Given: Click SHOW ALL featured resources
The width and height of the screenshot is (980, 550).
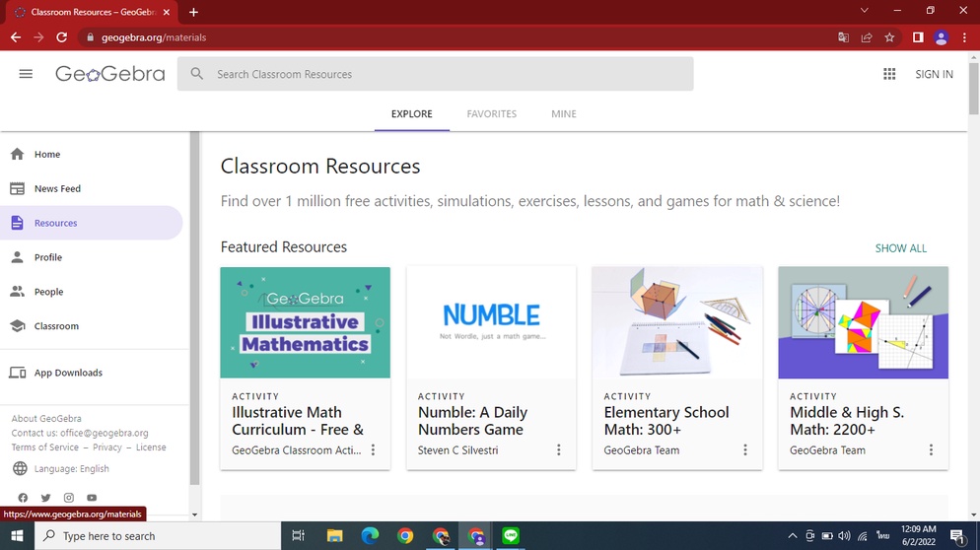Looking at the screenshot, I should click(x=900, y=248).
